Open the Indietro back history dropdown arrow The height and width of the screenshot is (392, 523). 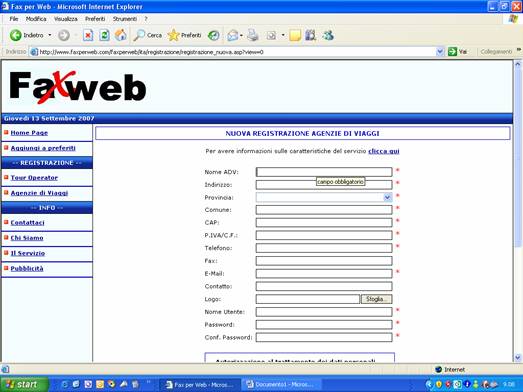pos(50,35)
